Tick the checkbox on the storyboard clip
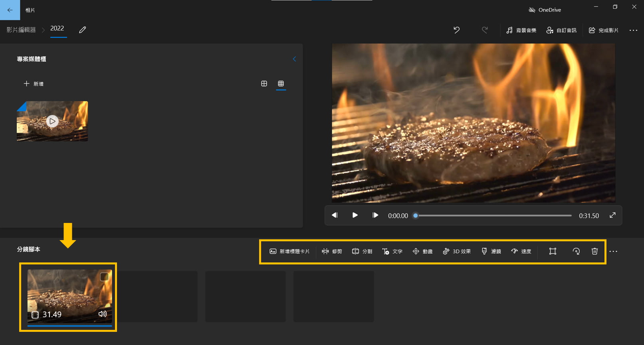Image resolution: width=644 pixels, height=345 pixels. [104, 277]
